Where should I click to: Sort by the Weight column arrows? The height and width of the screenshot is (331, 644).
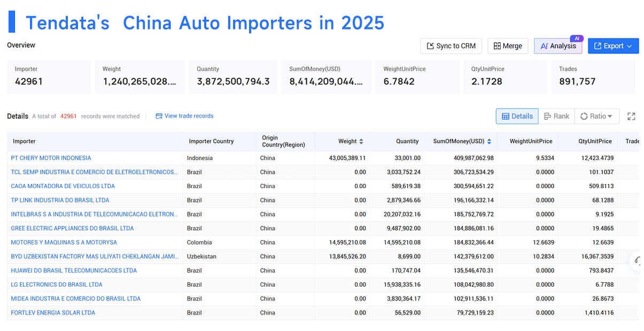361,141
